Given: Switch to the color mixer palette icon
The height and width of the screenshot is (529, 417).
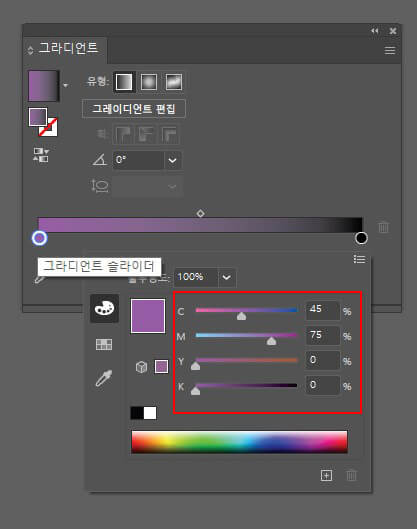Looking at the screenshot, I should click(x=104, y=308).
